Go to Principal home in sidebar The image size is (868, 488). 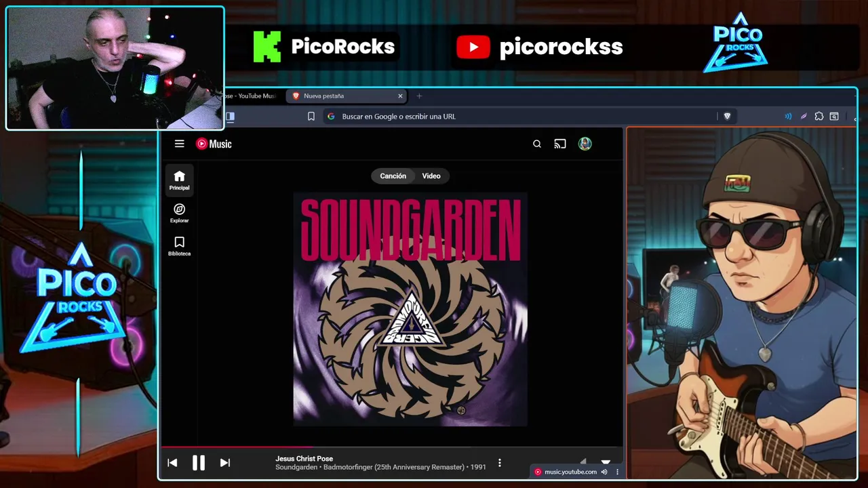point(179,180)
